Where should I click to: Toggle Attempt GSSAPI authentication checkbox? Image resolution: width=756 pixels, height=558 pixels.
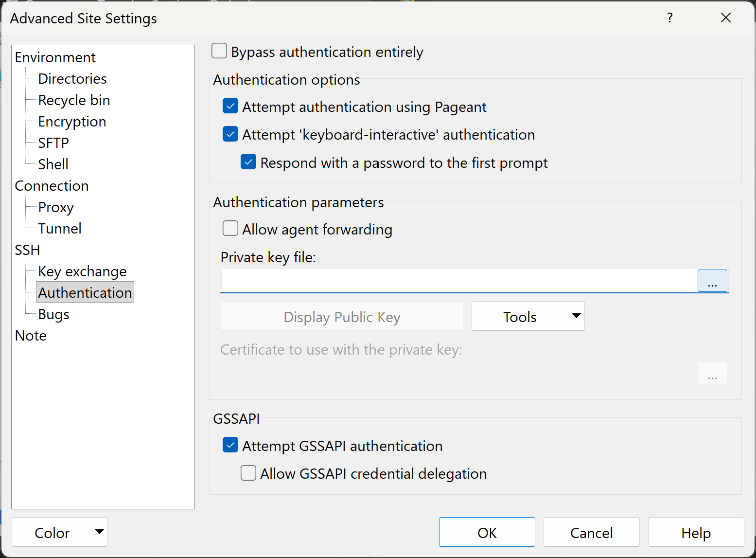coord(230,445)
